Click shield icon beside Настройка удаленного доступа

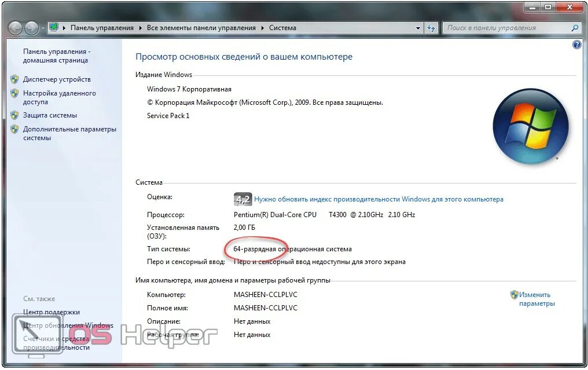click(x=14, y=93)
